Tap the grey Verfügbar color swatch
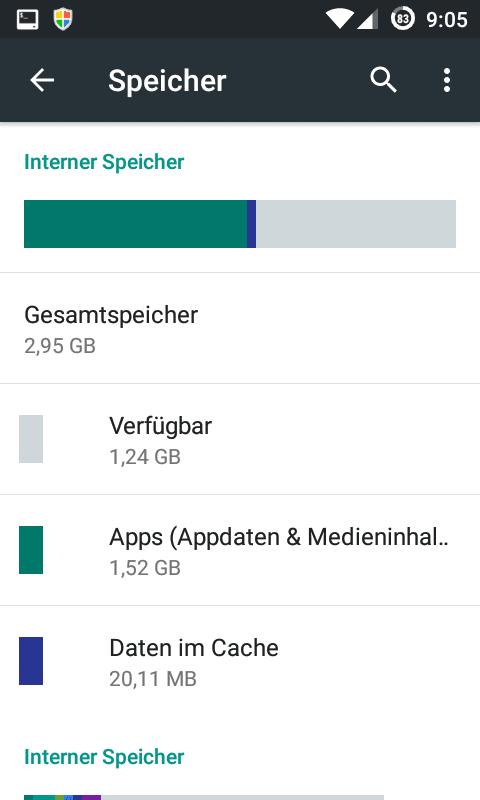 point(31,439)
